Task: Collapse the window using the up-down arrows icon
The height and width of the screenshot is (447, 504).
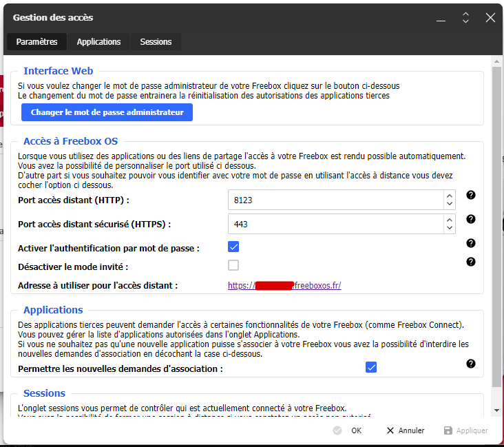Action: (465, 17)
